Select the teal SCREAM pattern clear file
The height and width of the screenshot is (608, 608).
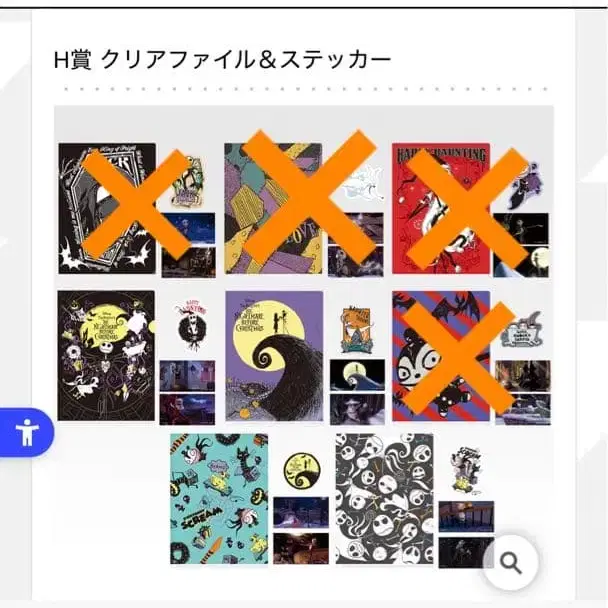click(219, 499)
